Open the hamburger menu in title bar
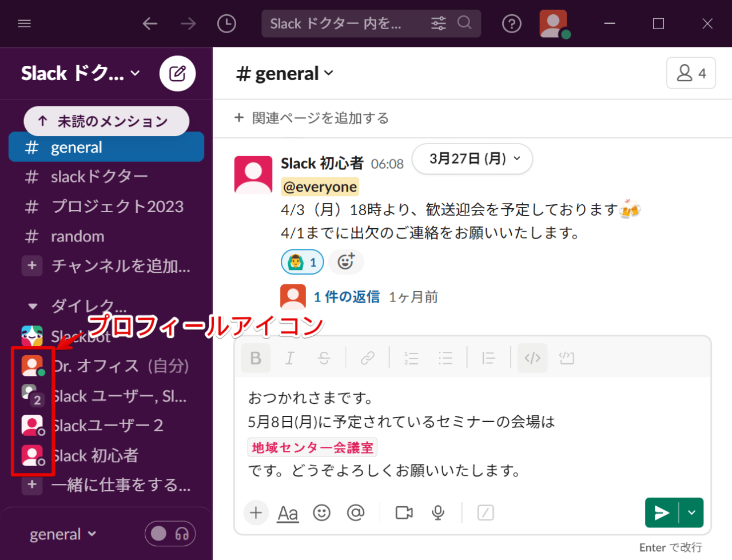The width and height of the screenshot is (732, 560). (25, 23)
